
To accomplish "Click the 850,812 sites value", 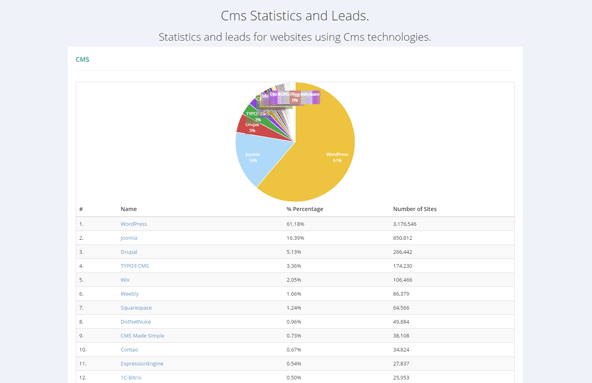I will pyautogui.click(x=402, y=238).
